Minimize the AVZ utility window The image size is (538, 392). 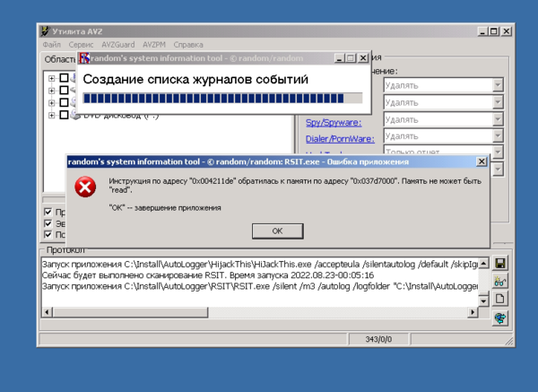(482, 31)
